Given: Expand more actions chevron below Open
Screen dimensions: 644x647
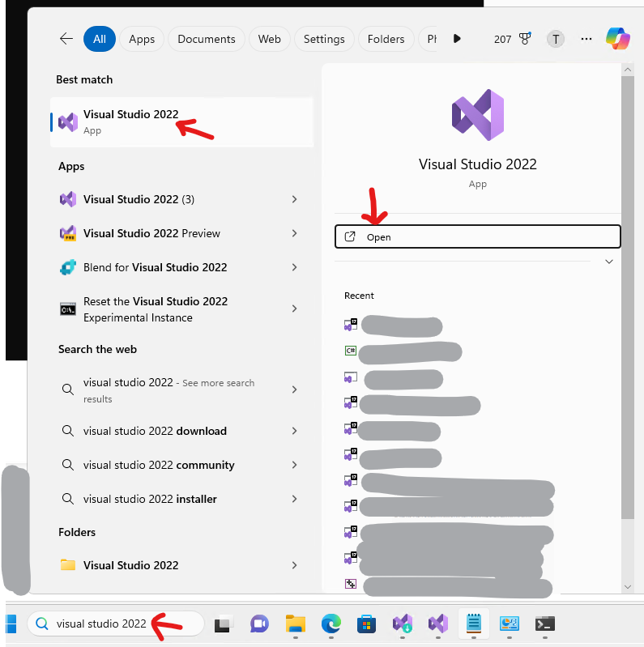Looking at the screenshot, I should coord(609,262).
